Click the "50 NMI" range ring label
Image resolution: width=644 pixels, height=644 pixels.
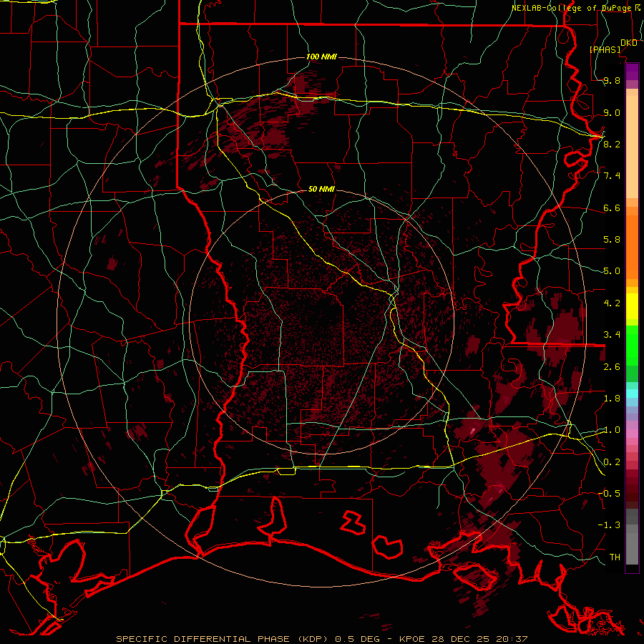(321, 189)
